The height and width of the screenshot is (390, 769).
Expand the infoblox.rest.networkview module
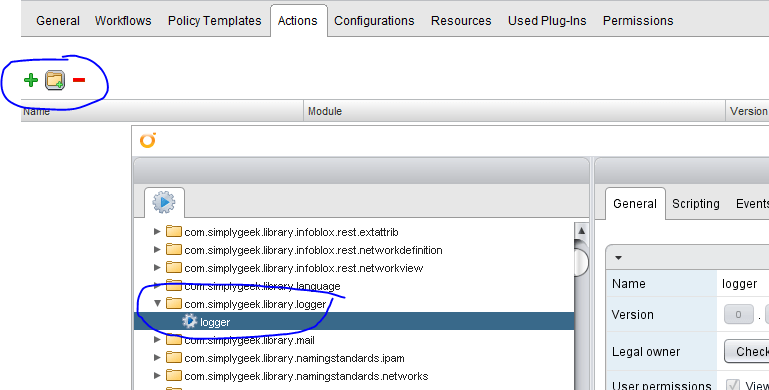tap(157, 267)
